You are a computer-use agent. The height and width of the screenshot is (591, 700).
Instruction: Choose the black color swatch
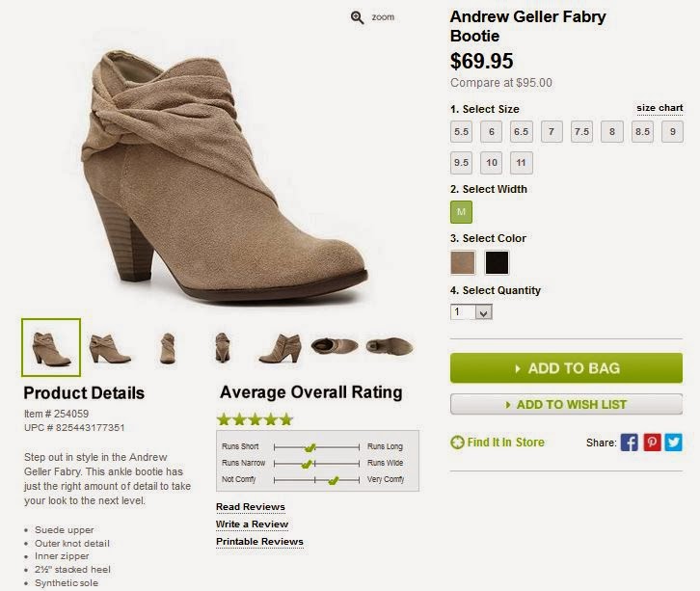pos(497,262)
